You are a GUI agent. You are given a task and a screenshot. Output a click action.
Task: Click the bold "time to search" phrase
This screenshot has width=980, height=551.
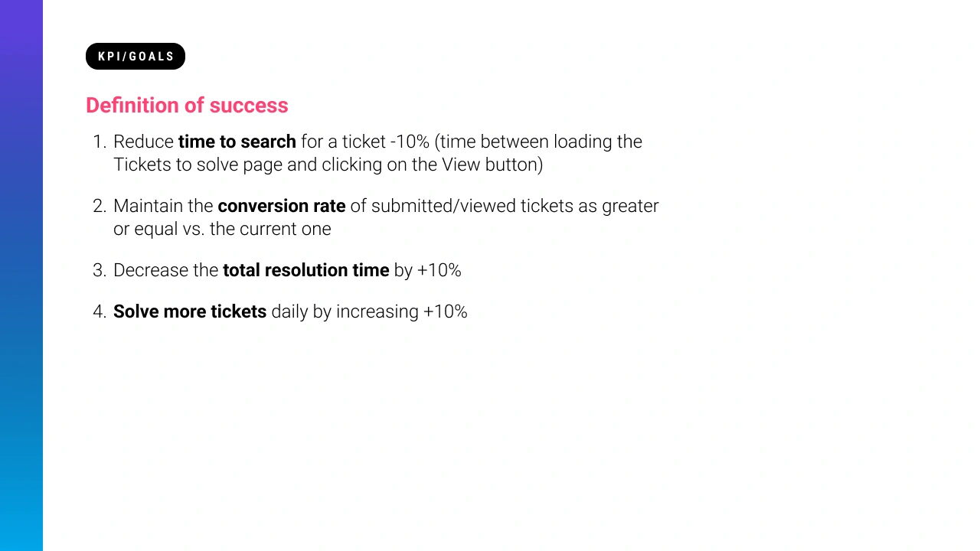(x=237, y=142)
